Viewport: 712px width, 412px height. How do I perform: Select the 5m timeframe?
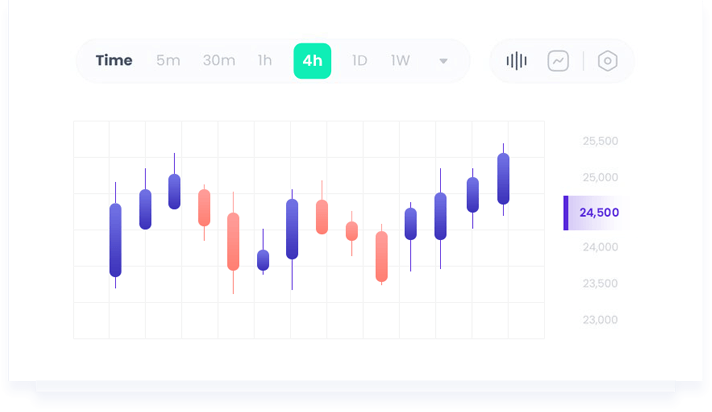tap(168, 60)
